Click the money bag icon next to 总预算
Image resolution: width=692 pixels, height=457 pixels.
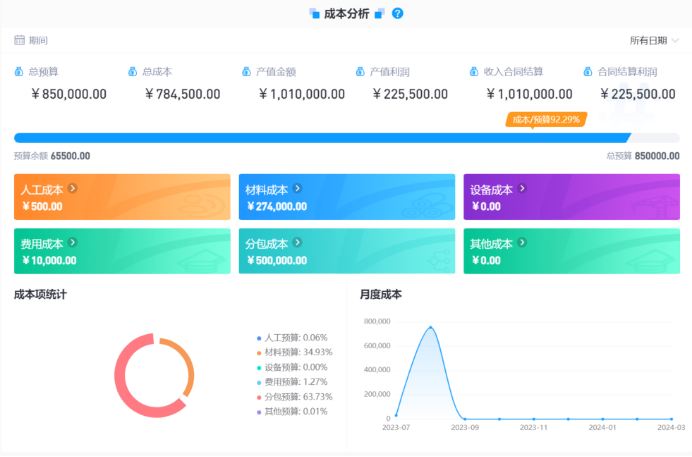19,71
